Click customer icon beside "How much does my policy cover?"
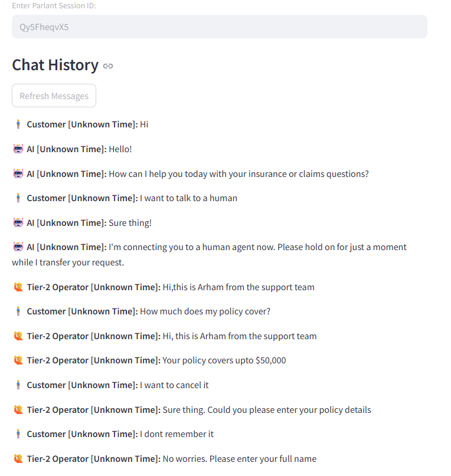Viewport: 451px width, 476px height. point(18,311)
